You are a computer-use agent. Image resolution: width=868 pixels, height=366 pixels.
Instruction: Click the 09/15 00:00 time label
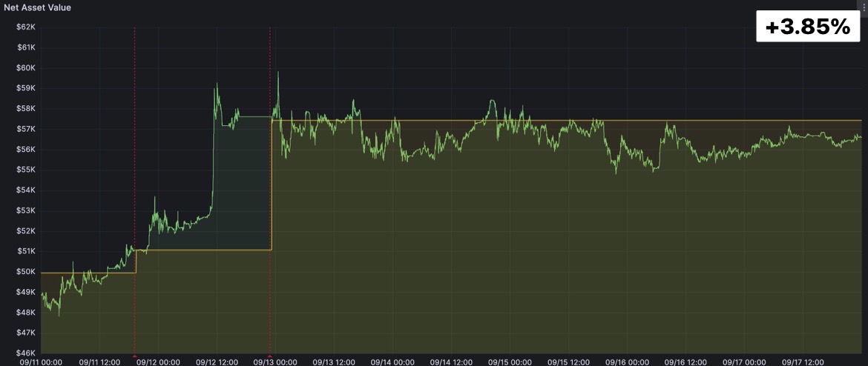pos(510,362)
